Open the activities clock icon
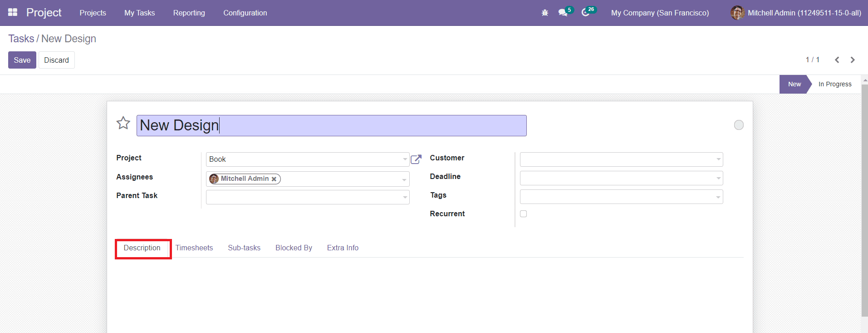868x333 pixels. click(585, 13)
